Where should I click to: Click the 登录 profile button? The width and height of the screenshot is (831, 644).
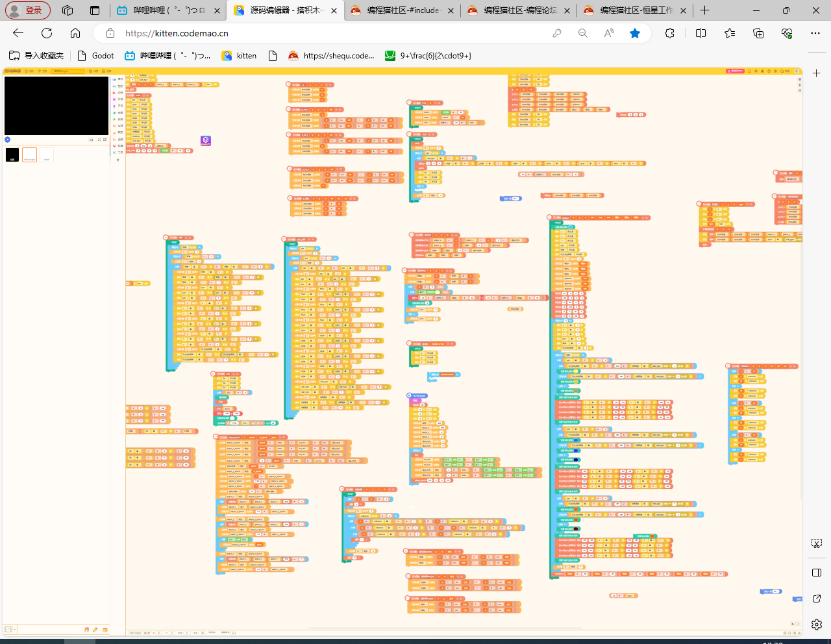point(28,10)
